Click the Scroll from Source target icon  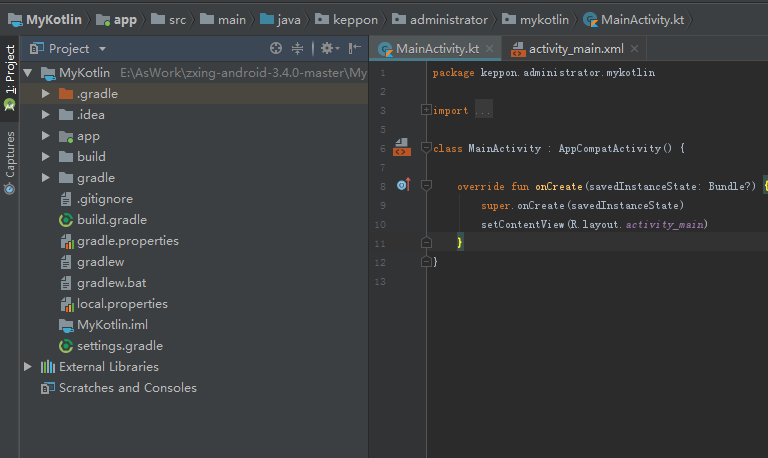[x=276, y=48]
